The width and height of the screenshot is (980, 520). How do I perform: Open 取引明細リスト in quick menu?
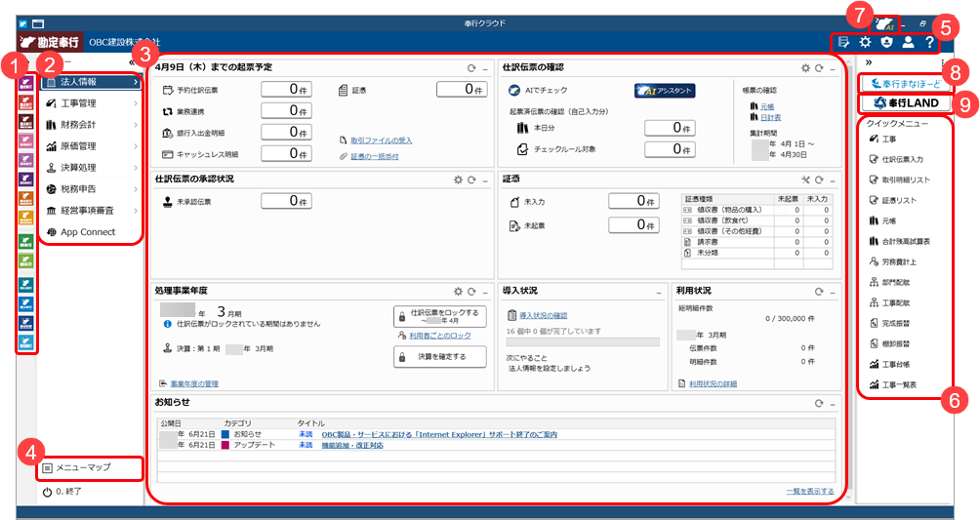point(899,180)
